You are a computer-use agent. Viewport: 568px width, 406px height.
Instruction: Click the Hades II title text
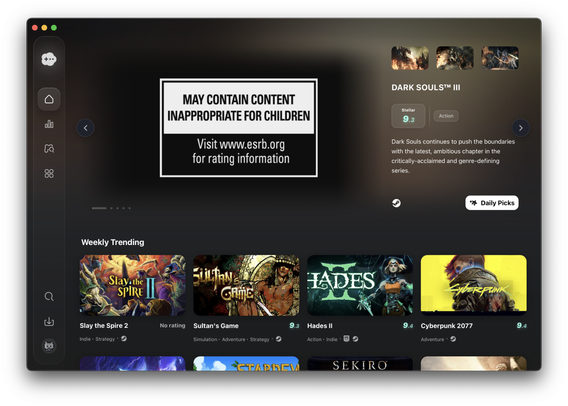point(320,326)
